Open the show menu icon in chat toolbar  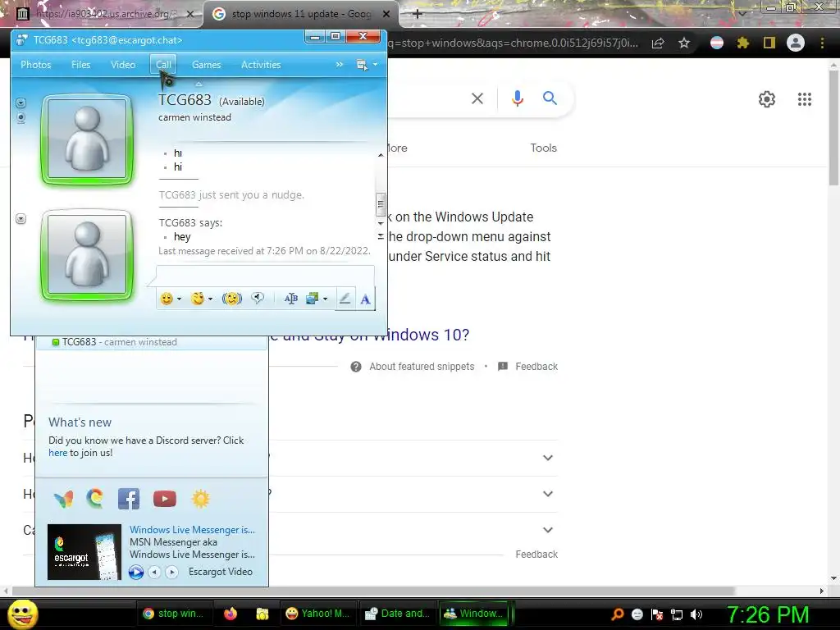[x=362, y=65]
